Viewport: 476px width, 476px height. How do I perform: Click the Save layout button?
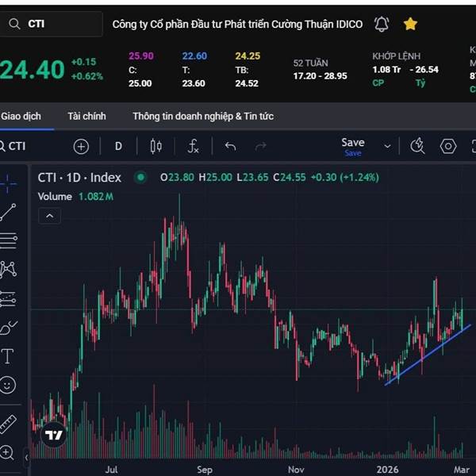[x=353, y=145]
